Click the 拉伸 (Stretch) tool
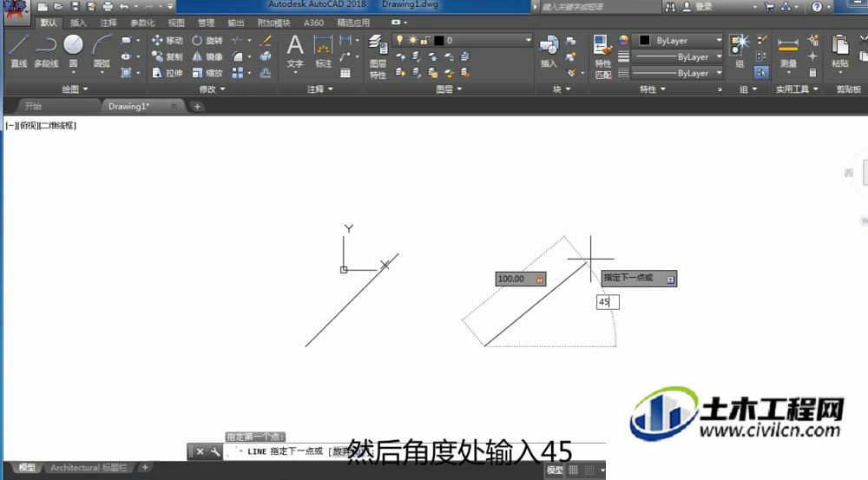The image size is (868, 480). pyautogui.click(x=168, y=73)
